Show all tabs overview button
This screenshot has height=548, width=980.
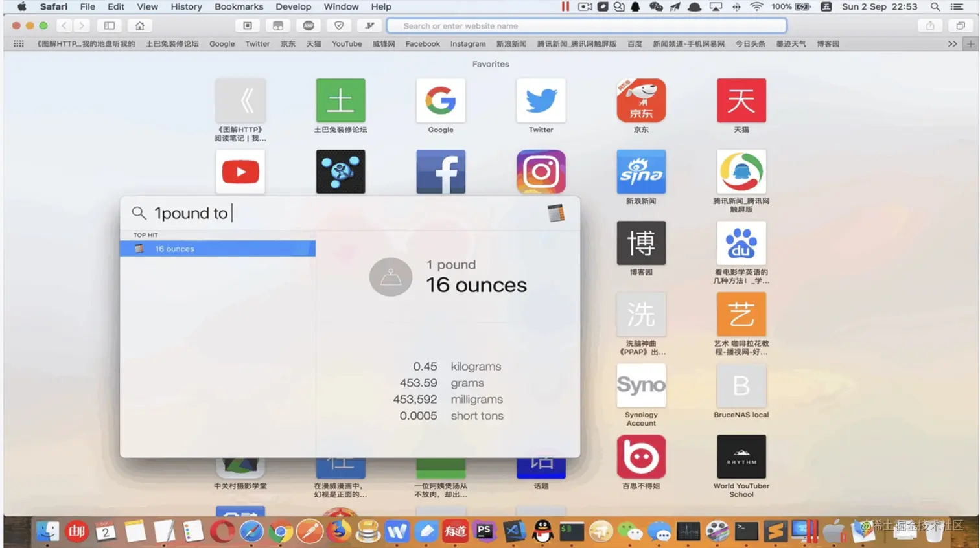point(961,26)
